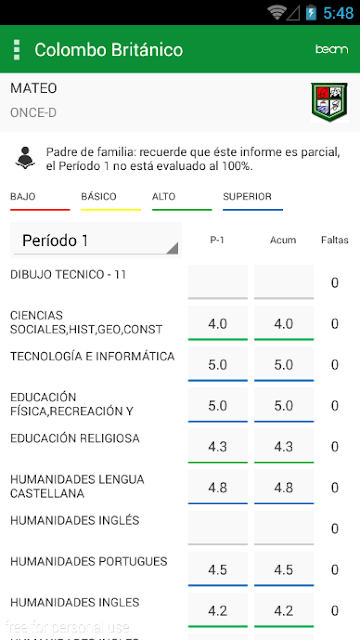Open the TECNOLOGÍA E INFORMÁTICA subject row
Screen dimensions: 360x640
click(x=180, y=364)
